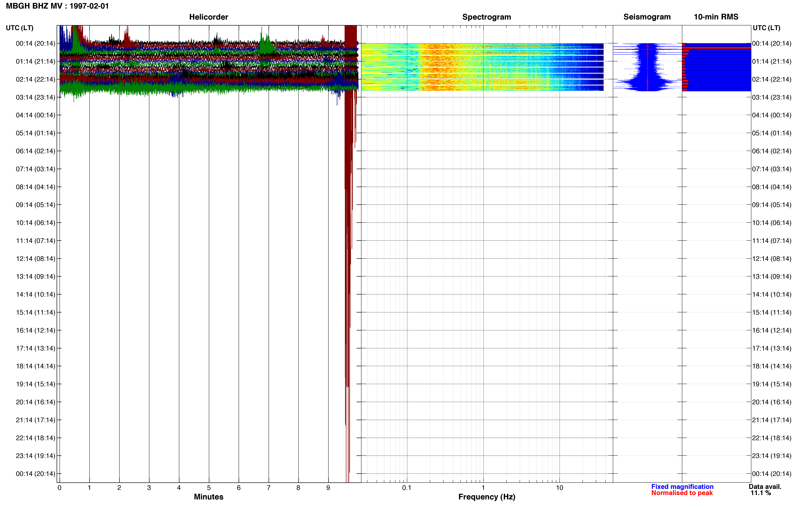Screen dimensions: 812x508
Task: Click left-axis label '19:14 (15:14)'
Action: (36, 384)
